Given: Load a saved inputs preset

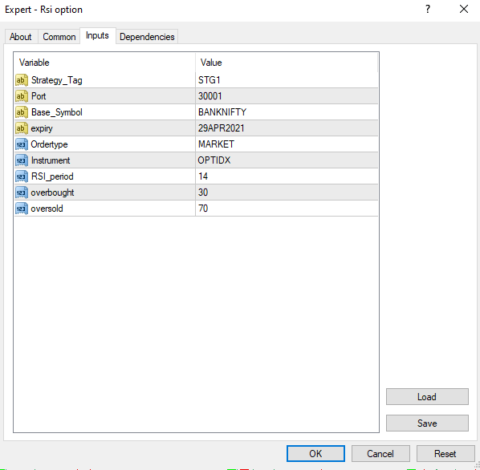Looking at the screenshot, I should [x=427, y=397].
